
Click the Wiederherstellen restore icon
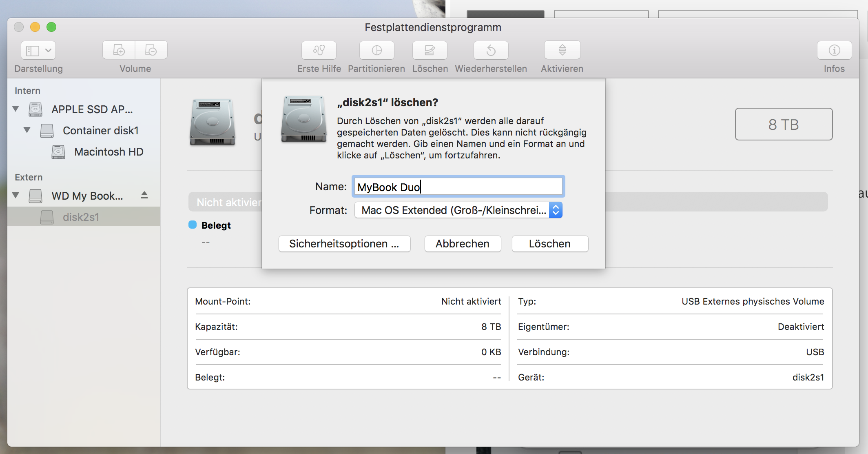tap(491, 50)
